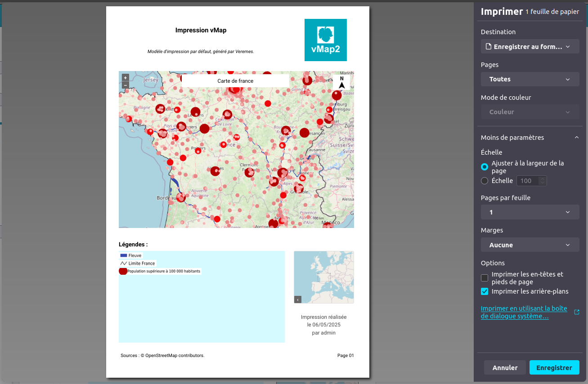The width and height of the screenshot is (588, 384).
Task: Click the vMap2 logo image
Action: [325, 40]
